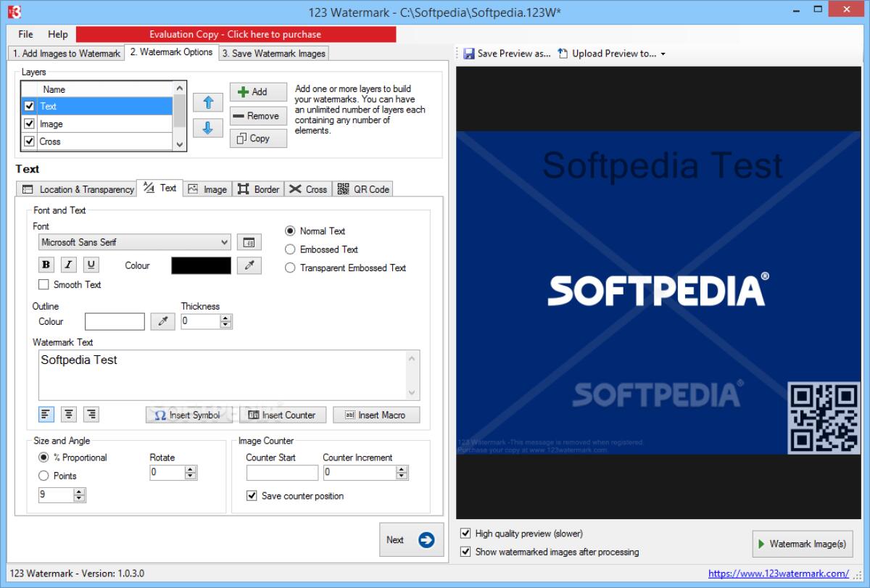Viewport: 870px width, 588px height.
Task: Copy the Text layer
Action: 257,138
